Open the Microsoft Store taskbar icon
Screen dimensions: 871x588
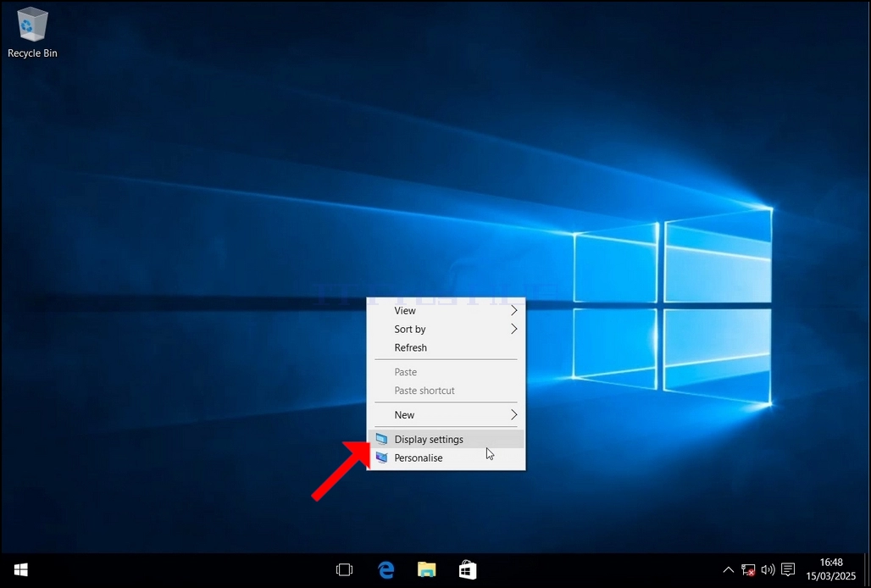coord(468,569)
